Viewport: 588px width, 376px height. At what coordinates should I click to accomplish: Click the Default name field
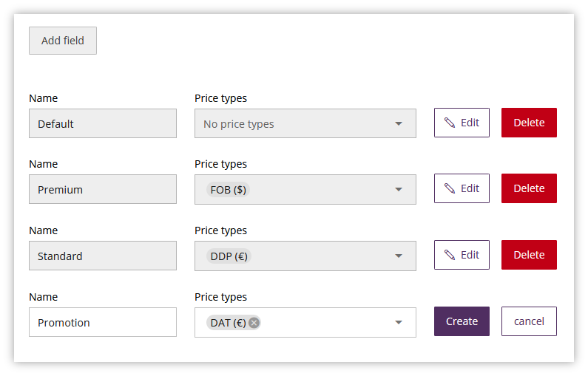coord(103,123)
